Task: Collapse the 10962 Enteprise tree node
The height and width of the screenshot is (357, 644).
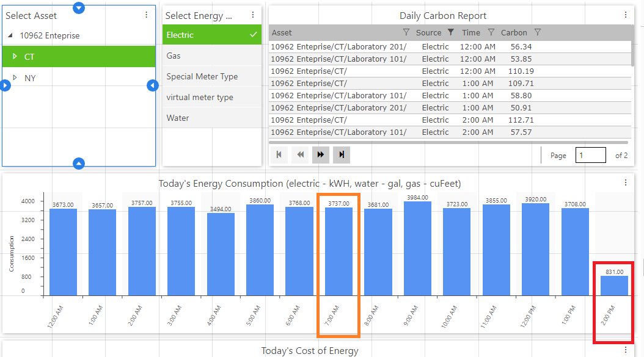Action: click(10, 36)
